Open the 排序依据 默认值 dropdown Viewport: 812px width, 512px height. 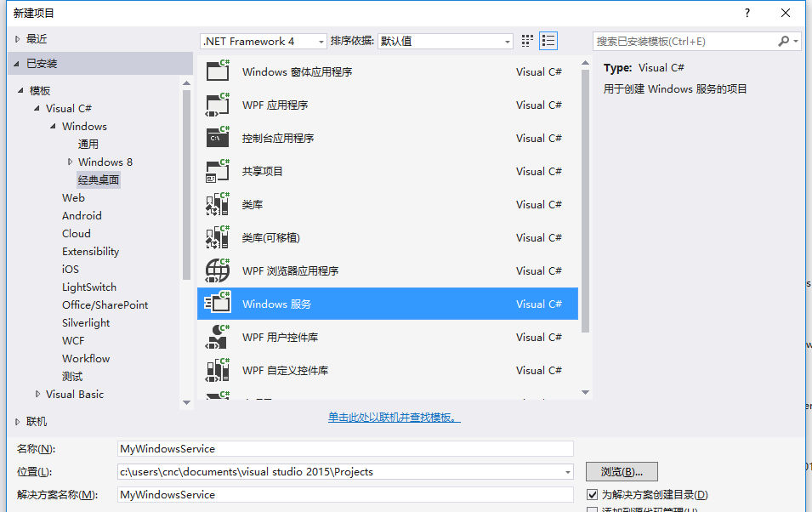pyautogui.click(x=446, y=41)
